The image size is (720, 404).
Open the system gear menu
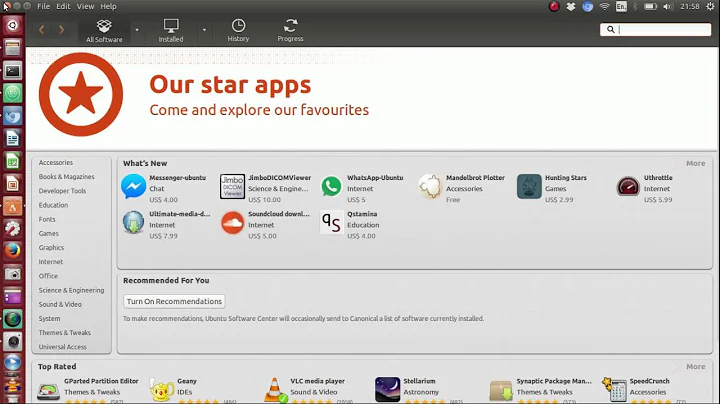(x=710, y=6)
